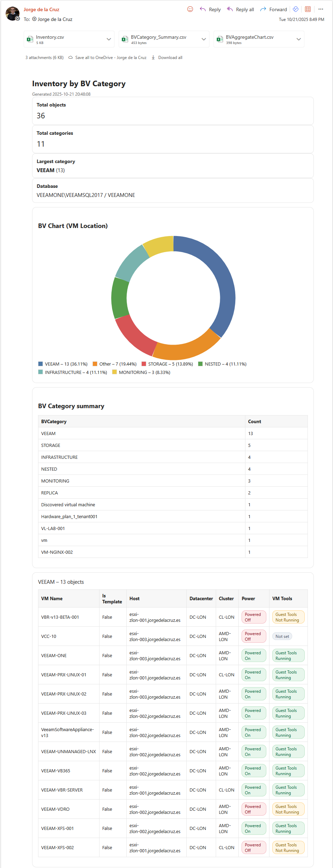Image resolution: width=333 pixels, height=868 pixels.
Task: Click the Reply all double-arrow icon
Action: click(230, 9)
